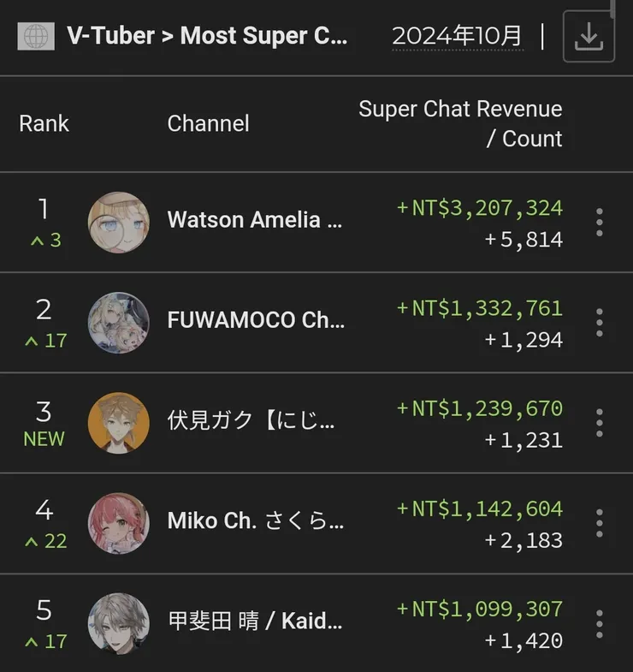This screenshot has width=633, height=672.
Task: Sort by Super Chat Revenue column
Action: click(460, 124)
